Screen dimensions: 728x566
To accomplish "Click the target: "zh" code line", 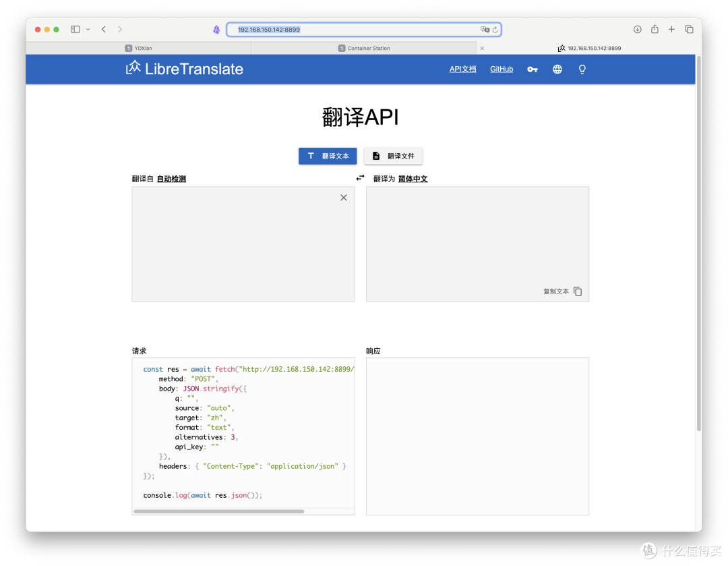I will point(200,418).
